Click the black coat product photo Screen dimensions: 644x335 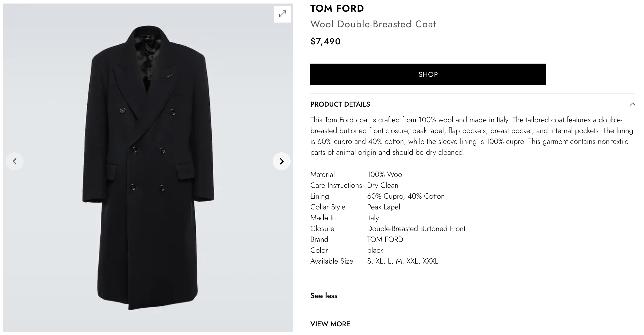(x=148, y=168)
